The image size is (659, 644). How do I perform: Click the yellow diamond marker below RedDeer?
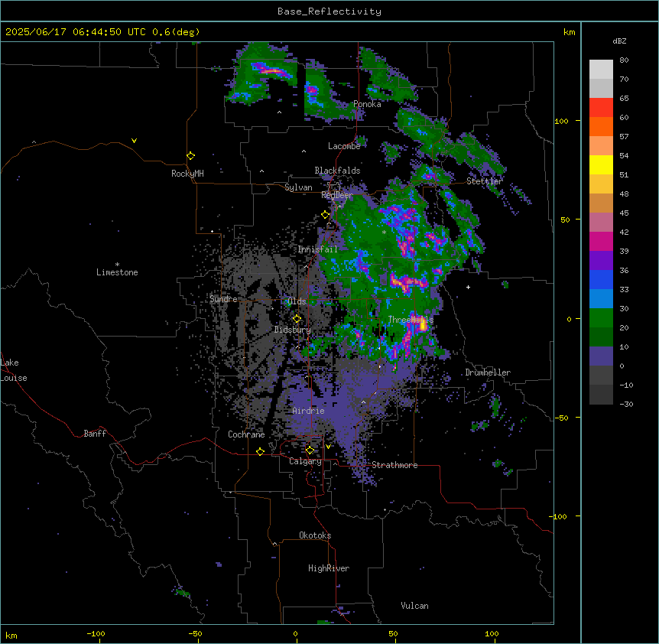pyautogui.click(x=325, y=215)
